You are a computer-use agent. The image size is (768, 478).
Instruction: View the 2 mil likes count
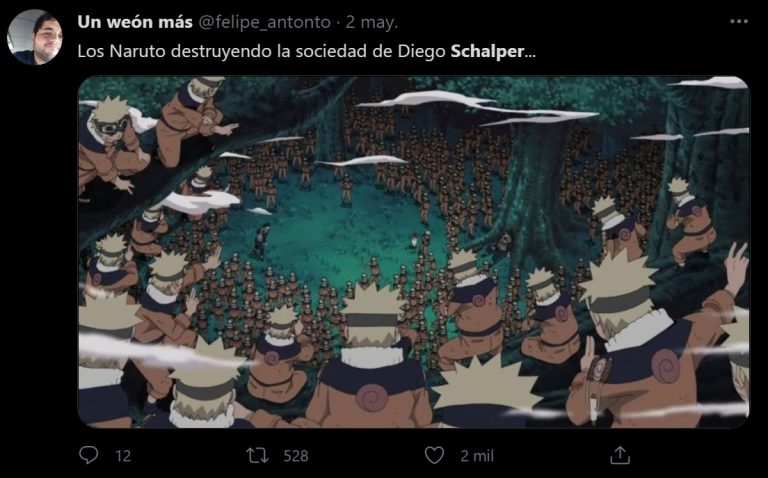coord(477,456)
